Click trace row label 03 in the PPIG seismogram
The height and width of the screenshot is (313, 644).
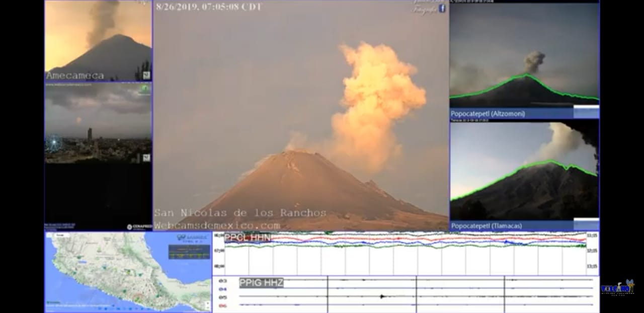click(x=223, y=281)
